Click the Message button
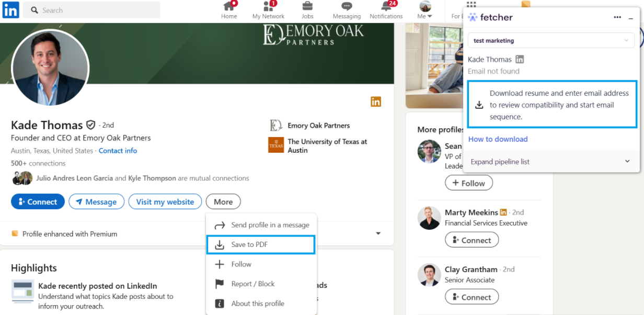Image resolution: width=644 pixels, height=315 pixels. pos(96,201)
